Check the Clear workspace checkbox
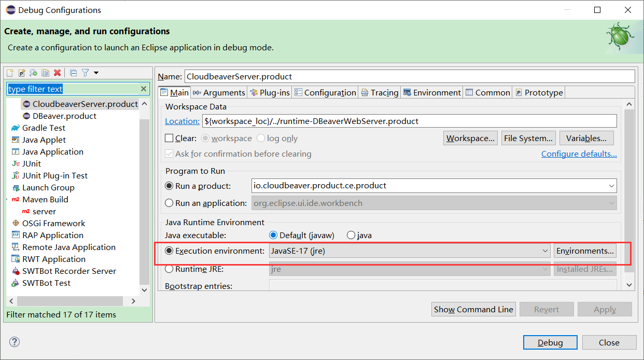This screenshot has height=360, width=644. click(169, 137)
